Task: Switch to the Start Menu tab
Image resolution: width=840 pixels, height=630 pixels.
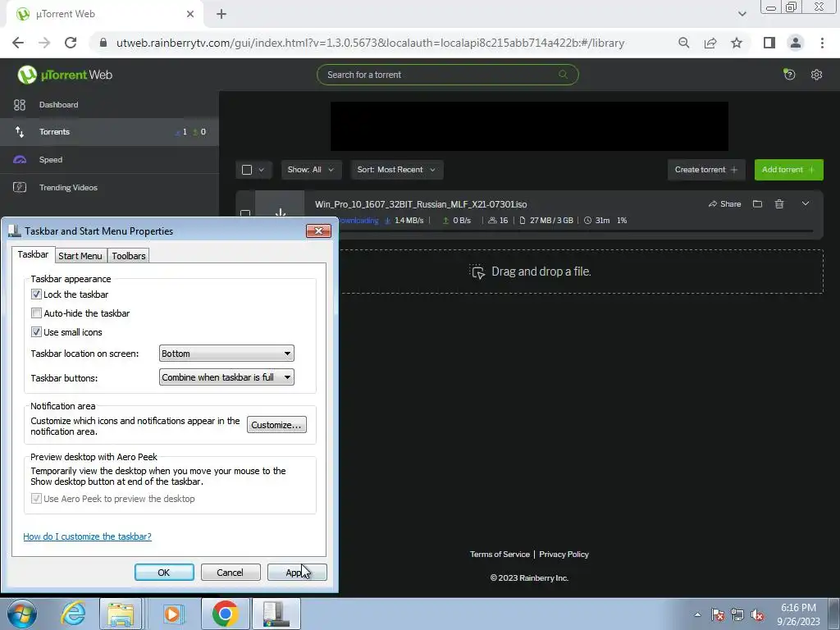Action: coord(80,256)
